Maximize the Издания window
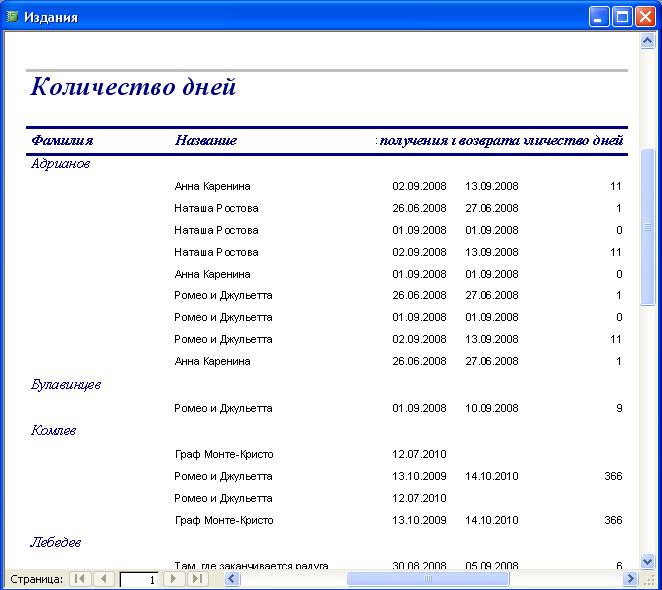This screenshot has height=590, width=662. tap(622, 17)
